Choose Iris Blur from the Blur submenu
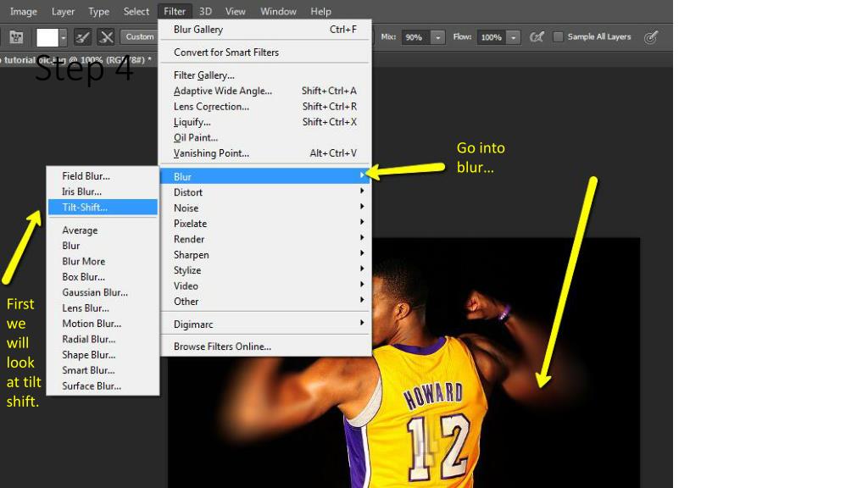Image resolution: width=868 pixels, height=488 pixels. click(103, 191)
